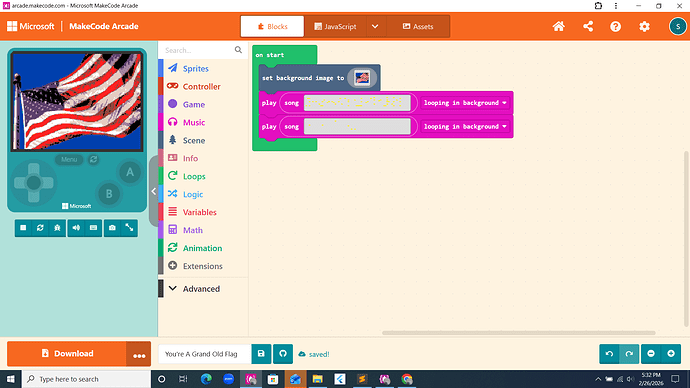
Task: Open first looping in background dropdown
Action: pos(465,103)
